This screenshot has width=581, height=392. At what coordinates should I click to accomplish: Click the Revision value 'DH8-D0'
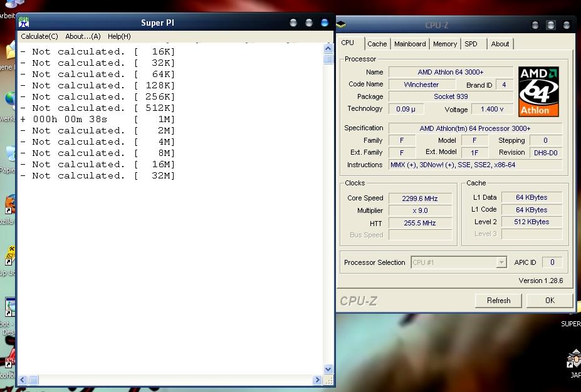(546, 153)
